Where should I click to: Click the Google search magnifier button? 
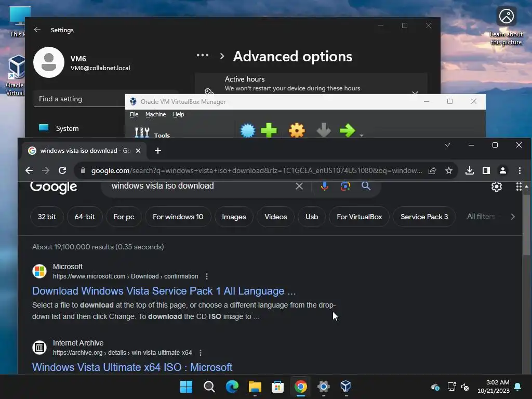(366, 186)
